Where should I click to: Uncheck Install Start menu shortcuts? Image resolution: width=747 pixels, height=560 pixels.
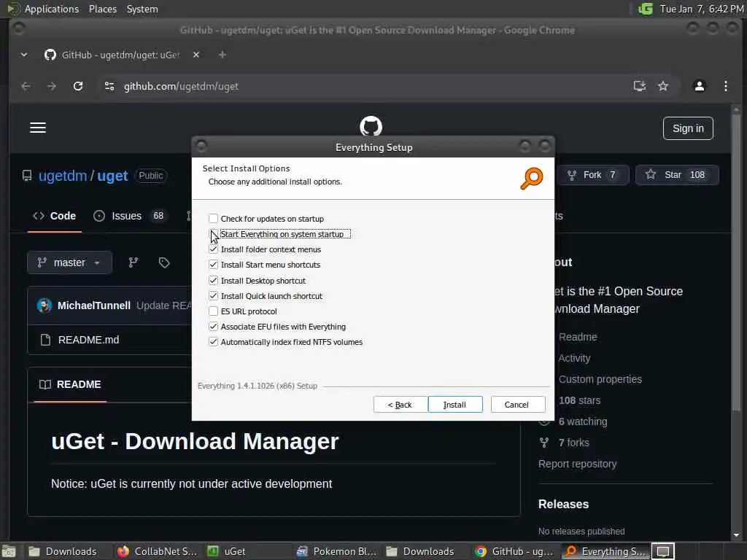tap(214, 264)
